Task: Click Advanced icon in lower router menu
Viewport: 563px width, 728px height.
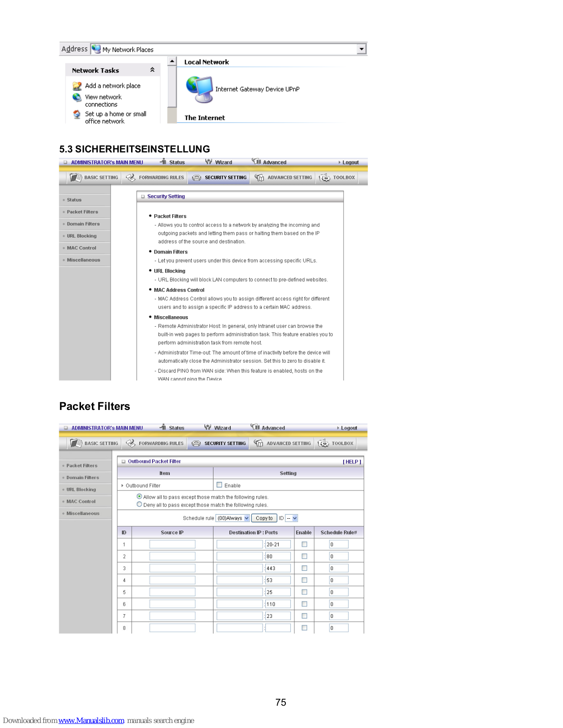Action: [x=255, y=427]
